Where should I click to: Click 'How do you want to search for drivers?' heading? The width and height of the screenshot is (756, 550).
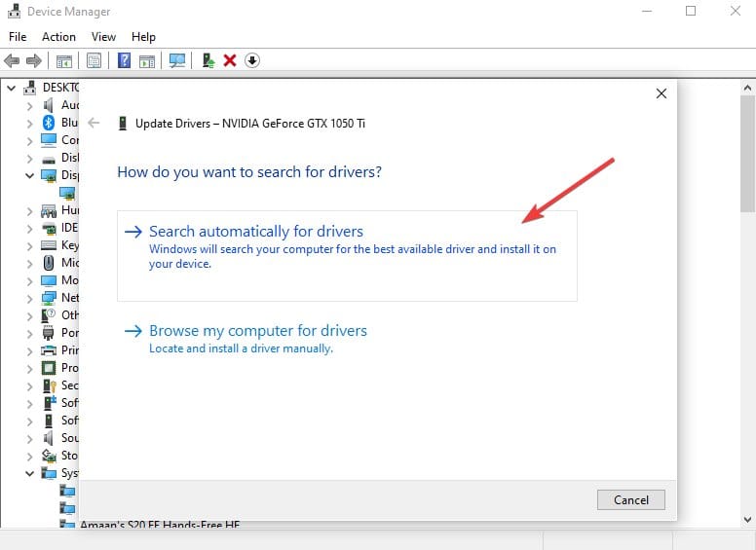point(249,172)
